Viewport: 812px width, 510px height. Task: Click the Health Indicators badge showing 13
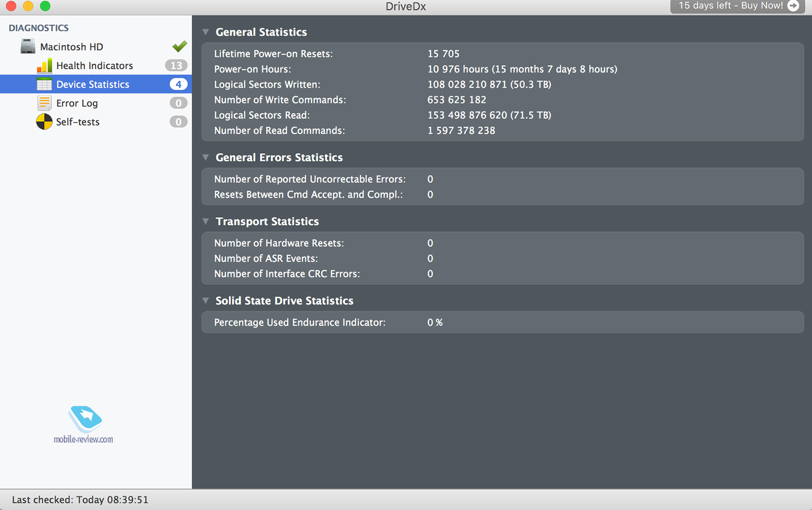(x=176, y=65)
